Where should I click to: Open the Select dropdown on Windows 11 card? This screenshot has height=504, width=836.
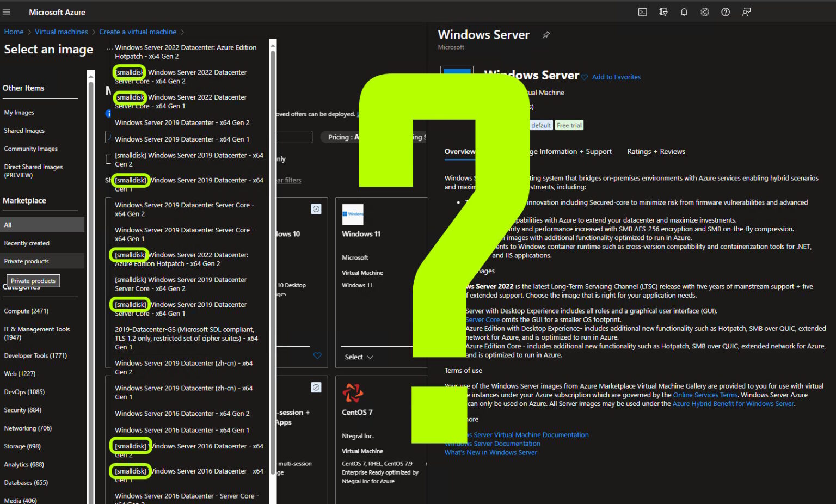point(358,357)
